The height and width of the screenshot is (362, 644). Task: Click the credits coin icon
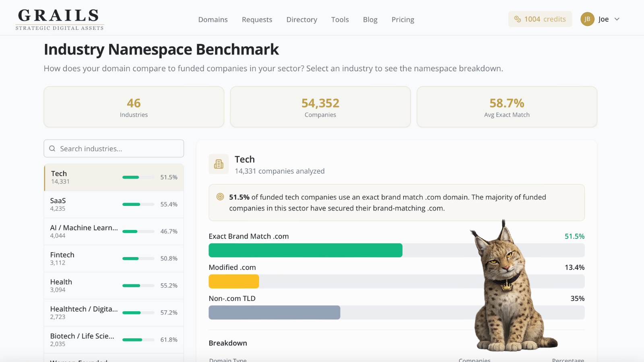[518, 19]
